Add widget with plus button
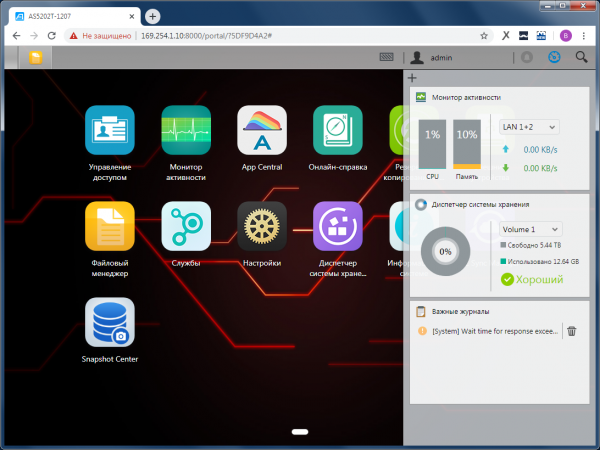 [412, 78]
